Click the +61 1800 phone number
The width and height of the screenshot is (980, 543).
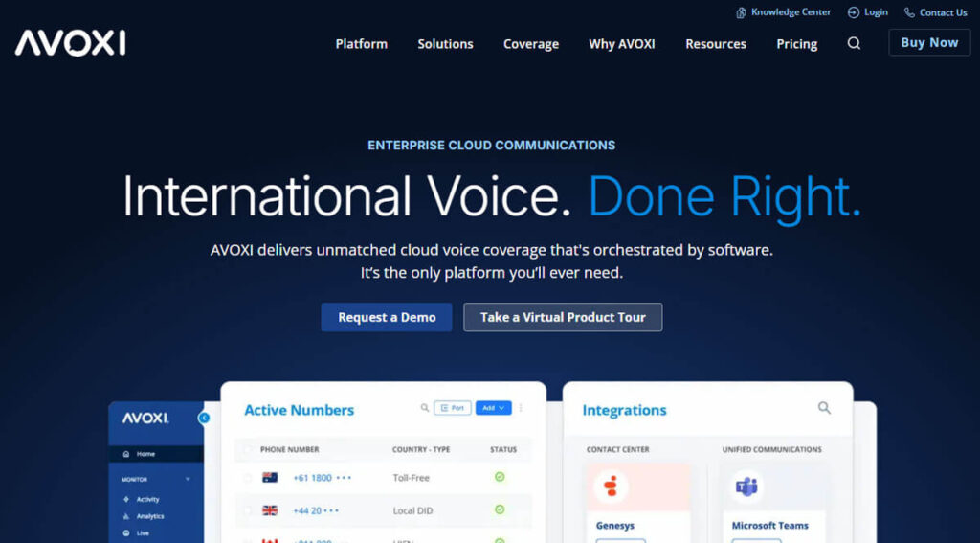[x=322, y=477]
